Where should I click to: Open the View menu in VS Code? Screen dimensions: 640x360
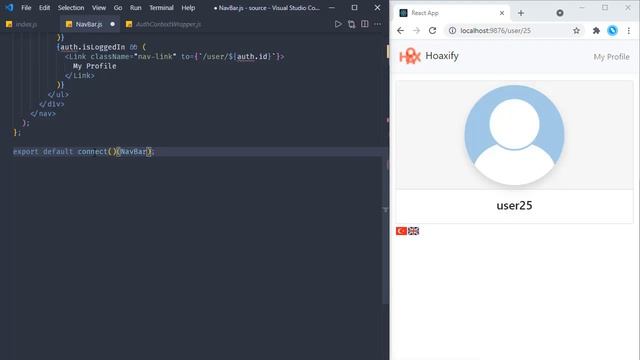[x=99, y=8]
